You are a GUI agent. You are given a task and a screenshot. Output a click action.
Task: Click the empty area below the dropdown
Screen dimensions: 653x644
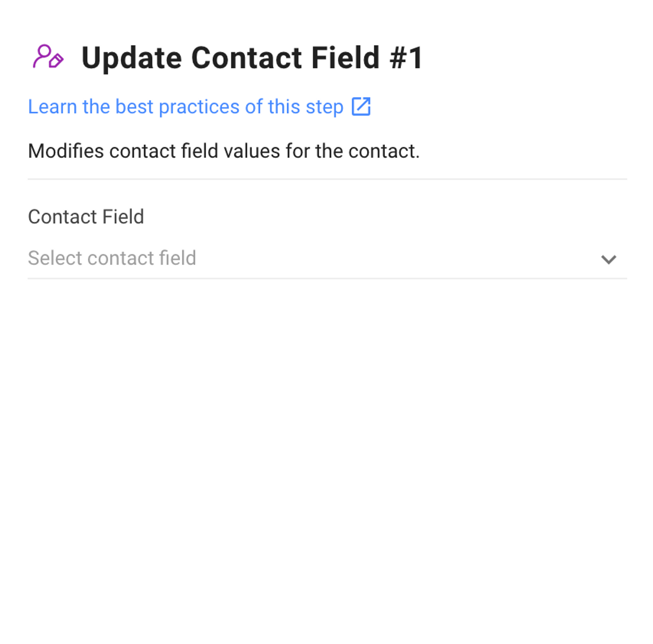326,440
